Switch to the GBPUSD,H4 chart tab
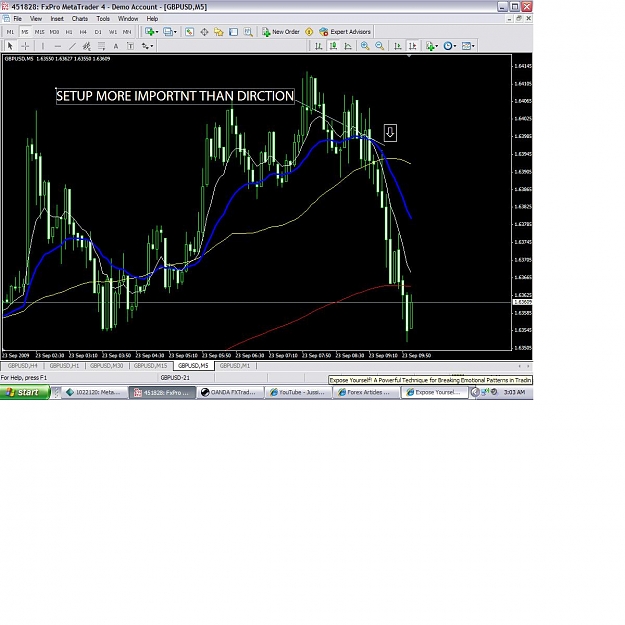 point(22,366)
